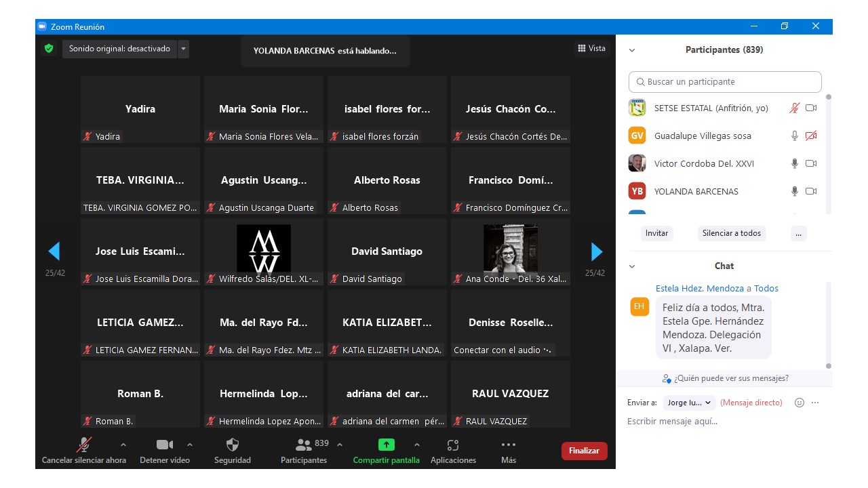Click the (Mensaje directo) label

(751, 403)
